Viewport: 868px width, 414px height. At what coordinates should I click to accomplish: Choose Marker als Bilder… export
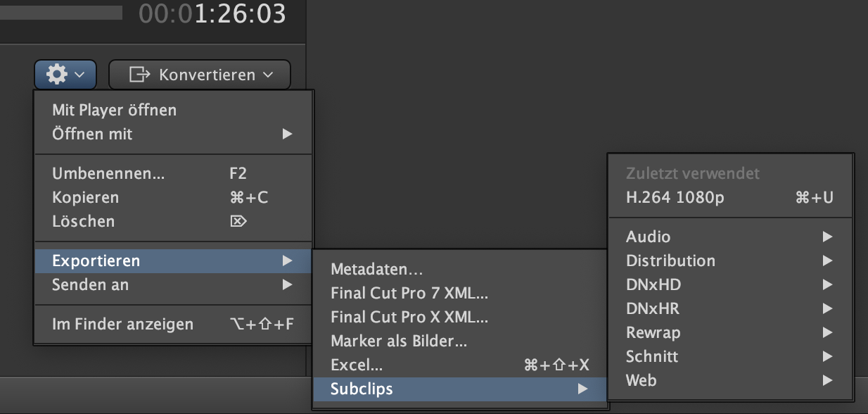[x=459, y=341]
